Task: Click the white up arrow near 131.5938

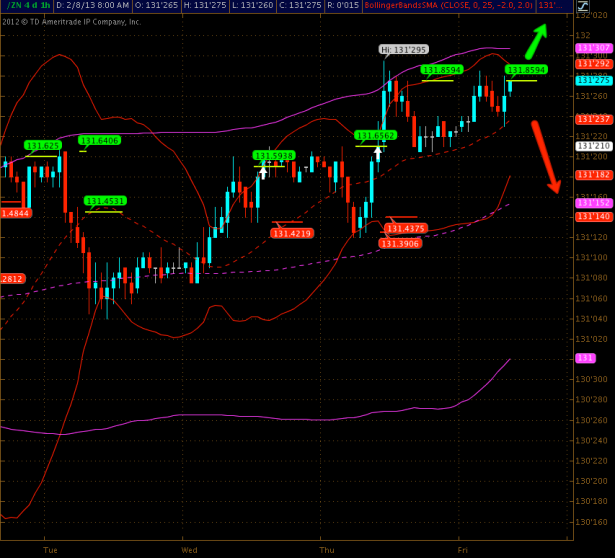Action: pyautogui.click(x=263, y=170)
